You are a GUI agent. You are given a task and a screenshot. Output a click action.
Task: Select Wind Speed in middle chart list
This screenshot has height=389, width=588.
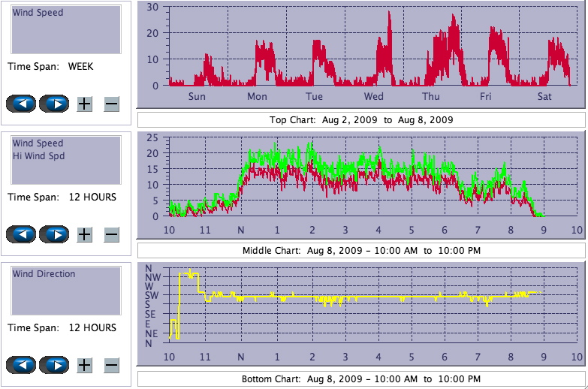[x=38, y=143]
